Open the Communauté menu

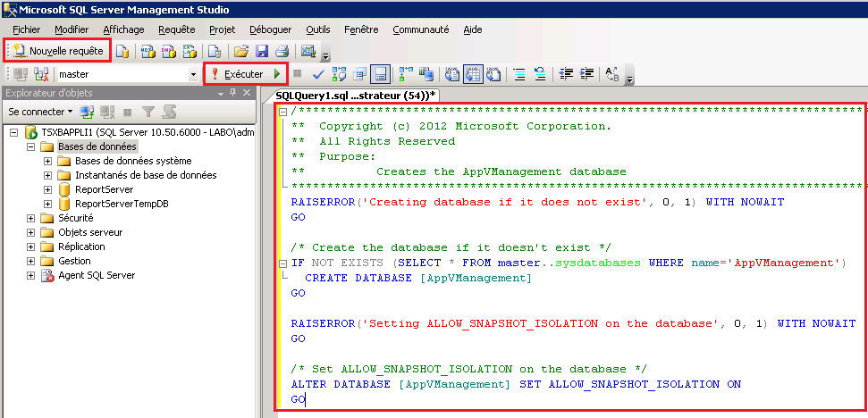click(x=421, y=29)
